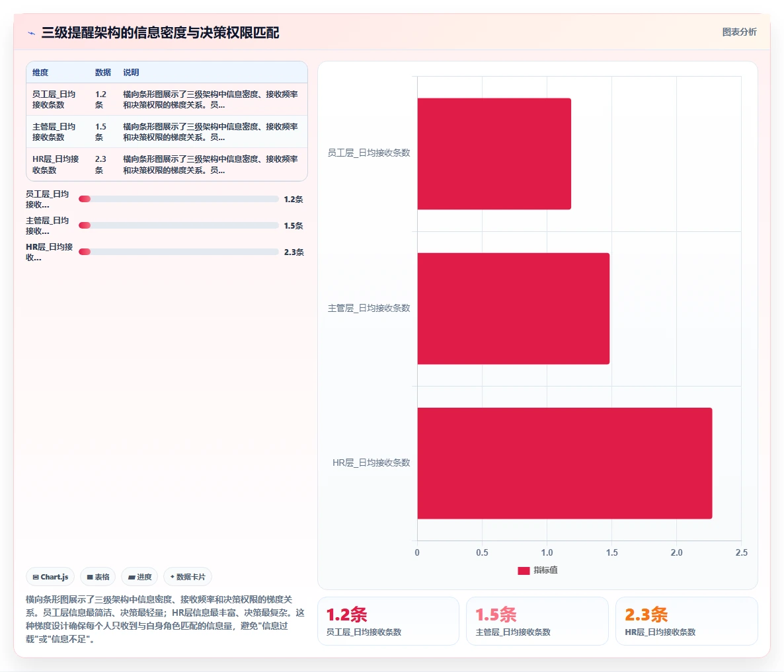Click the 1.0 x-axis tick label

pos(547,552)
